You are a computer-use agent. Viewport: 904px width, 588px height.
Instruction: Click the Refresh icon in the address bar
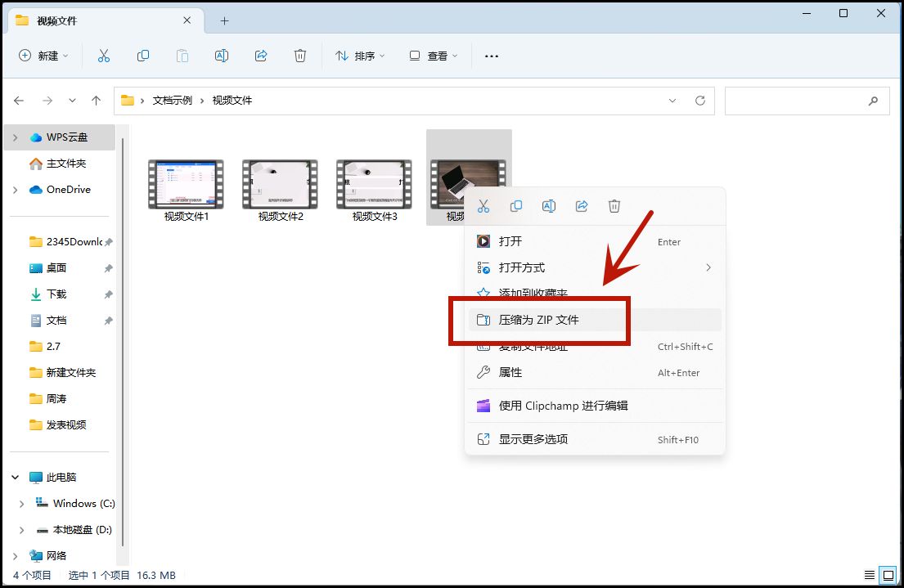point(700,100)
